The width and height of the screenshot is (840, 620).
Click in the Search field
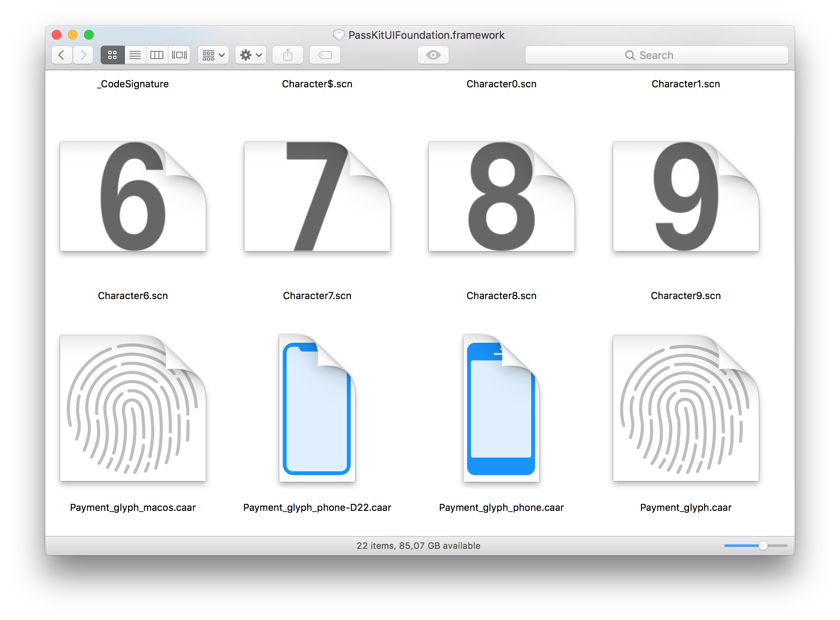point(656,55)
